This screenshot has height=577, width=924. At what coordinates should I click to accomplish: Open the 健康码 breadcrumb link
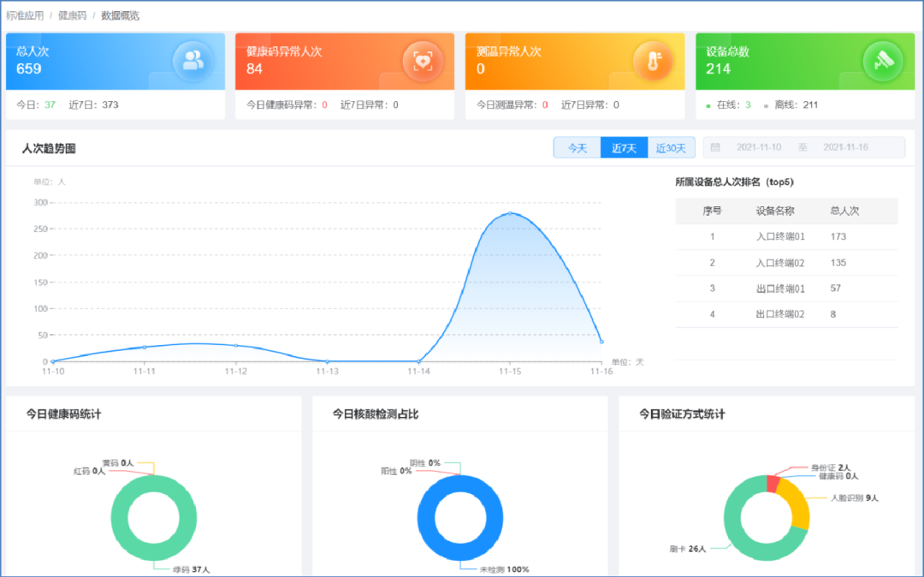coord(72,15)
